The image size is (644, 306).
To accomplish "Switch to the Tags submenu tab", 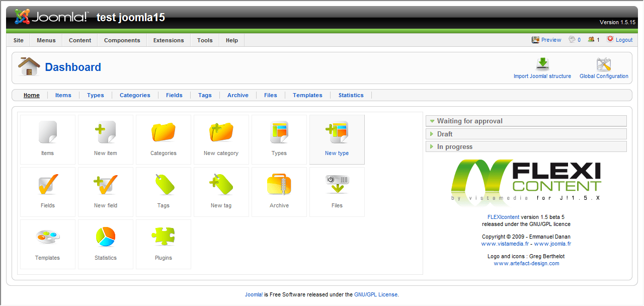I will 205,95.
